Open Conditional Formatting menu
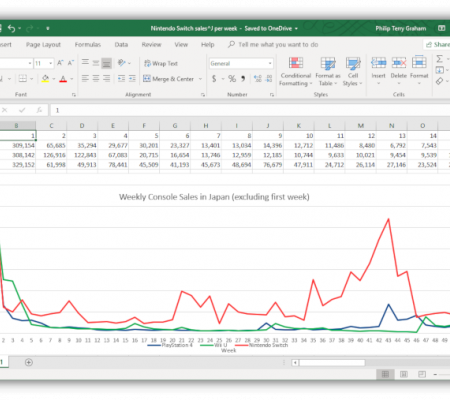This screenshot has height=400, width=450. [296, 72]
